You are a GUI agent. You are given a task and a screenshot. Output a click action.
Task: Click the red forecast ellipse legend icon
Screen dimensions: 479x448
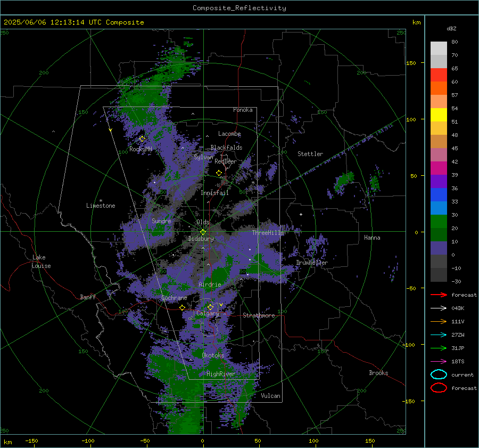[439, 388]
